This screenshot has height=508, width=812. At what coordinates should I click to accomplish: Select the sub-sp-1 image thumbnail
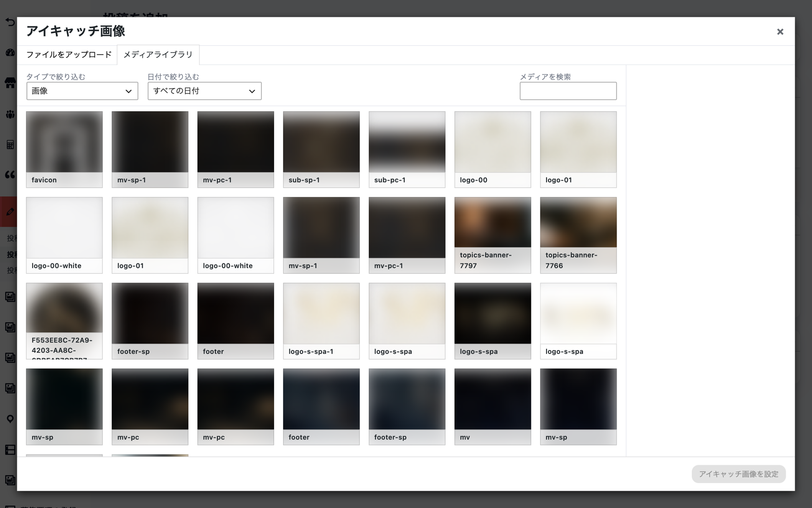321,149
